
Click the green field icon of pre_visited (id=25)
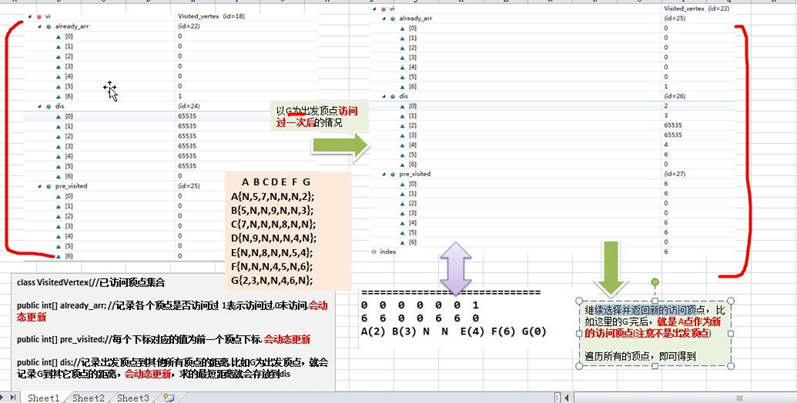tap(49, 186)
